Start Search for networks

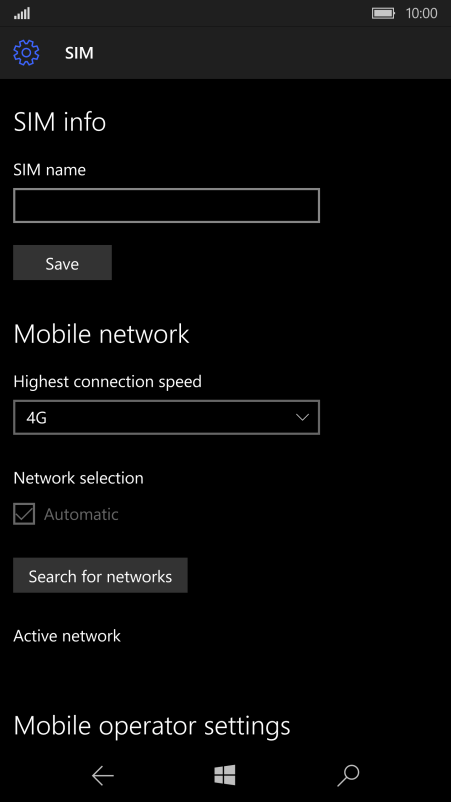pyautogui.click(x=100, y=575)
